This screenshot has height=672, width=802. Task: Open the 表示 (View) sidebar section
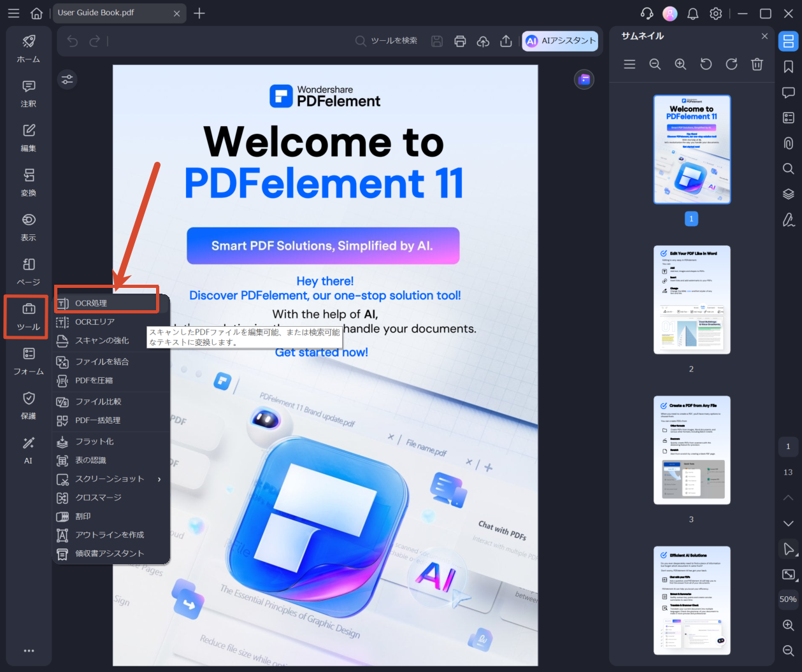29,228
